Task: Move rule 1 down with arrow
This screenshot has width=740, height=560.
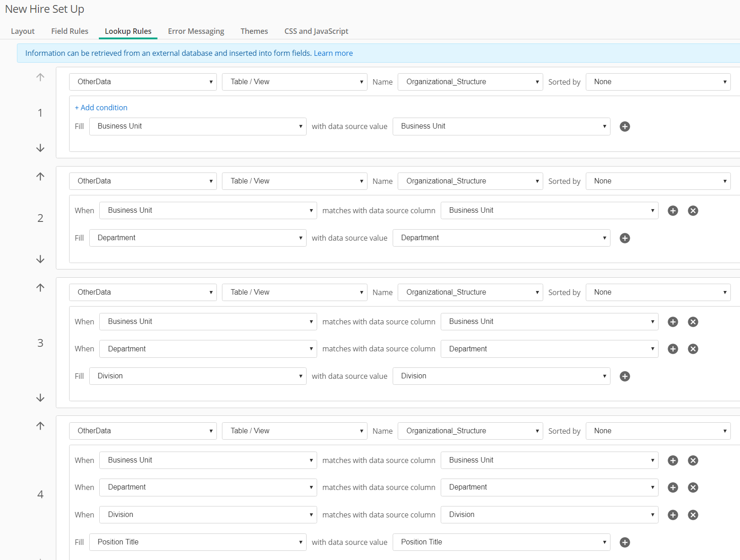Action: (40, 148)
